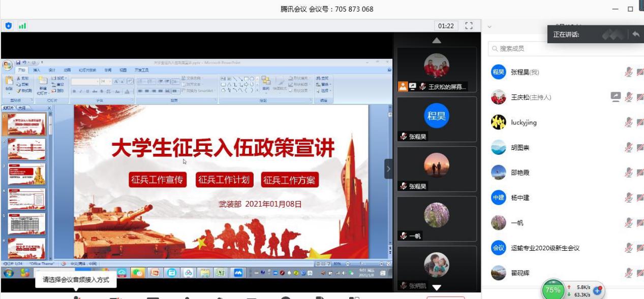Check the green network signal bars icon
644x299 pixels.
click(x=22, y=25)
